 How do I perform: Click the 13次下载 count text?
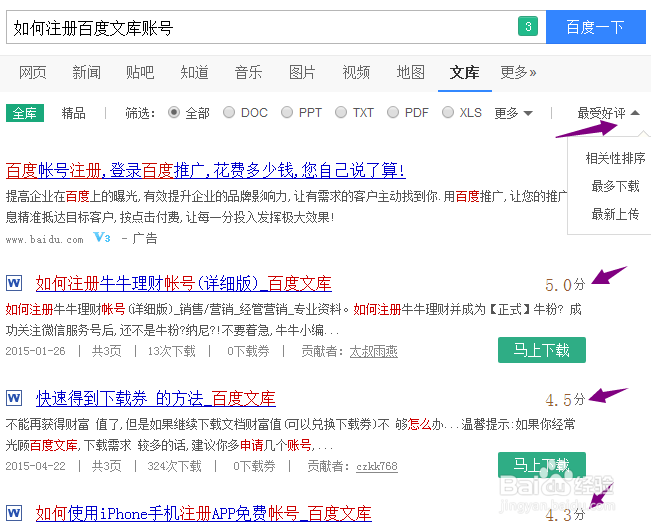pyautogui.click(x=171, y=351)
